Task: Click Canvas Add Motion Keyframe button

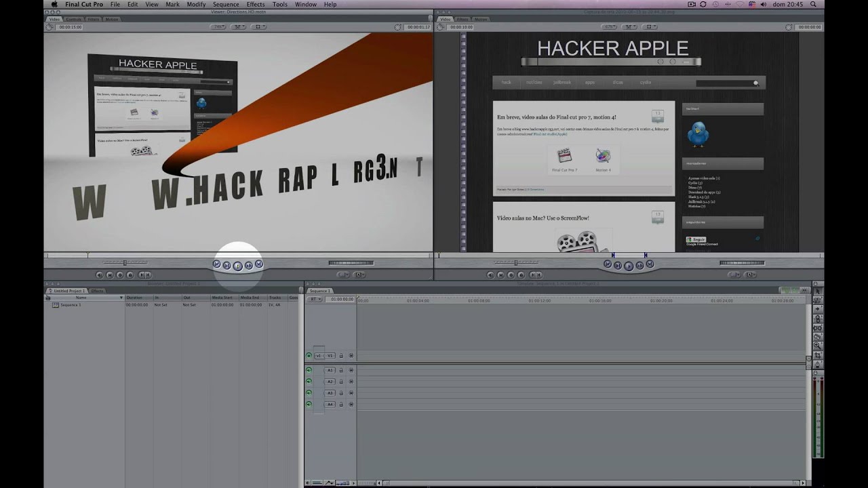Action: coord(511,274)
